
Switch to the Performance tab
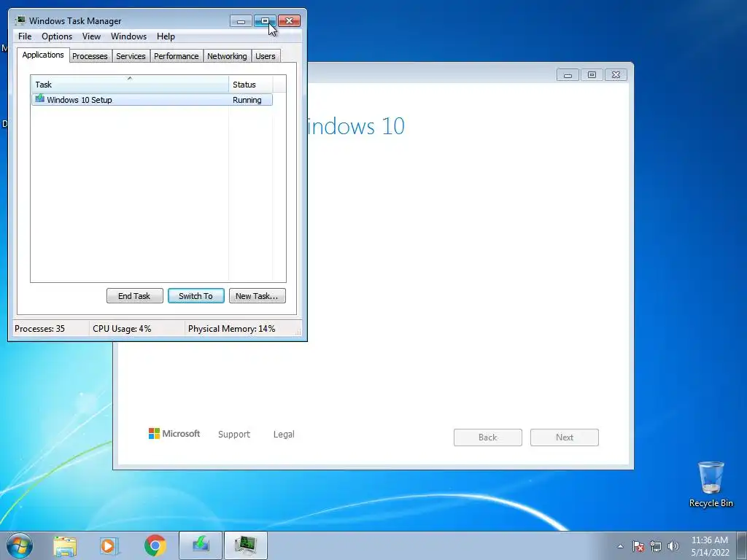pos(177,56)
